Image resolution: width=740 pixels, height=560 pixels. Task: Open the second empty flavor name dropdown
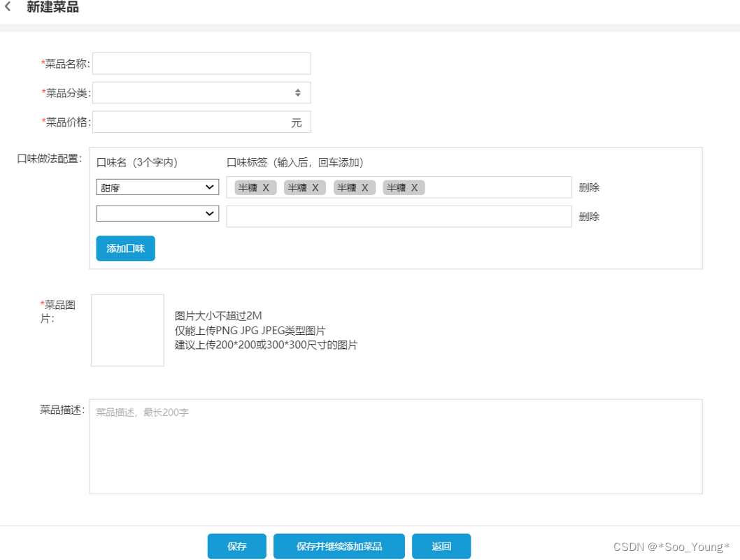pyautogui.click(x=157, y=213)
